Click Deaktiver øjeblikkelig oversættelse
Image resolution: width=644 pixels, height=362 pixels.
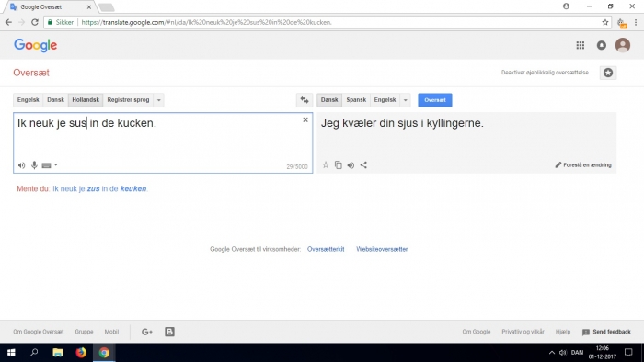pyautogui.click(x=545, y=73)
